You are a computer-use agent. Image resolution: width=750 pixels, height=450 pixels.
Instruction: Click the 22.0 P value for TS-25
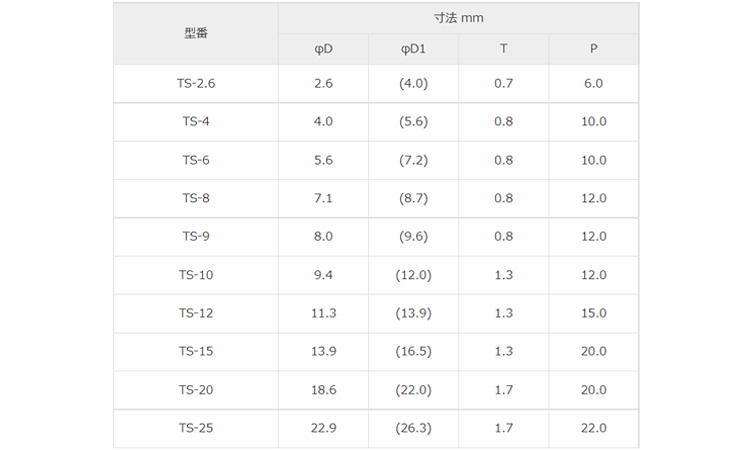[x=593, y=428]
